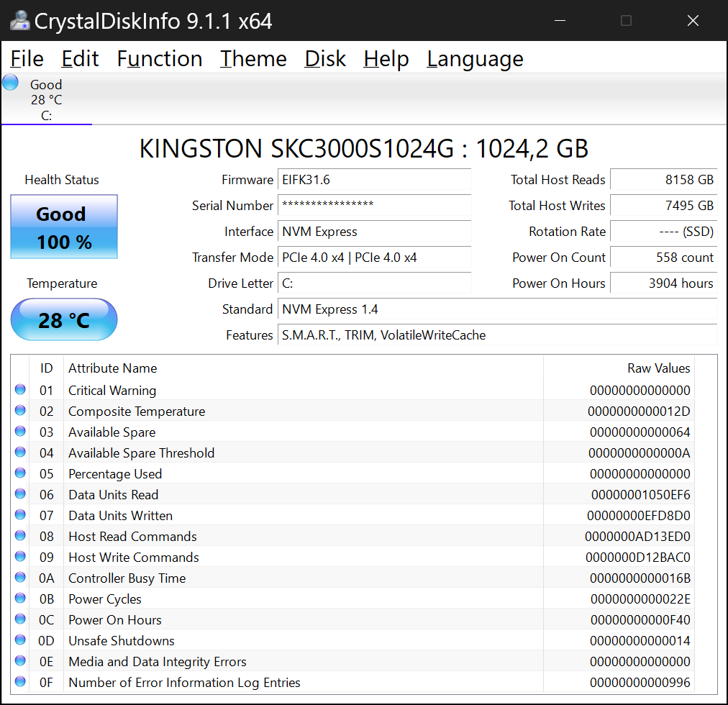Click the Attribute Name column header
The height and width of the screenshot is (705, 728).
pos(304,368)
